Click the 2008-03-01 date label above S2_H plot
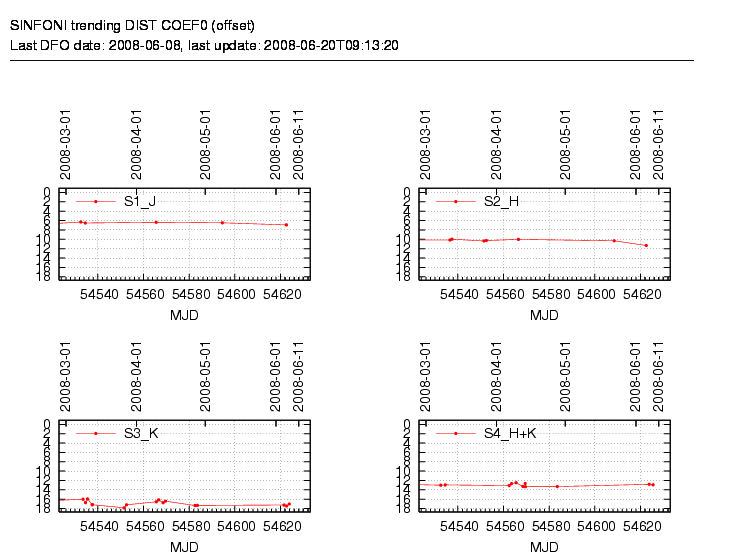This screenshot has height=554, width=730. (x=427, y=145)
